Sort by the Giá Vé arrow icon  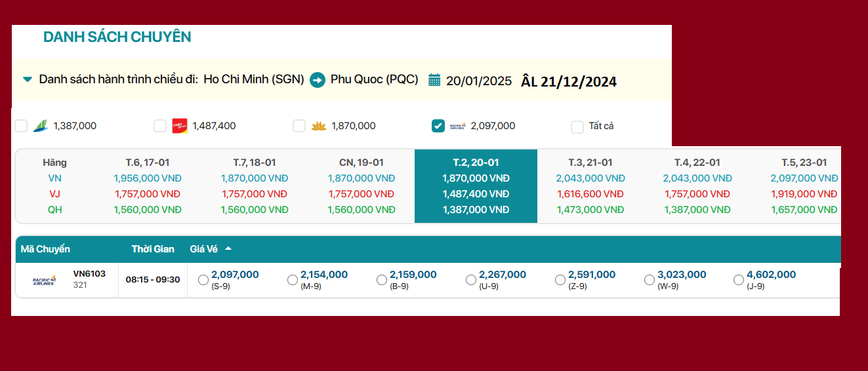point(228,249)
